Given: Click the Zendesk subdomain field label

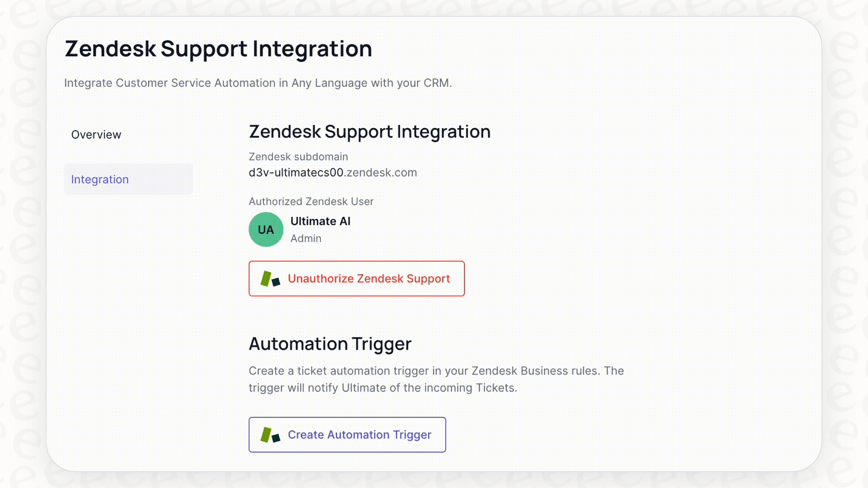Looking at the screenshot, I should pos(299,156).
